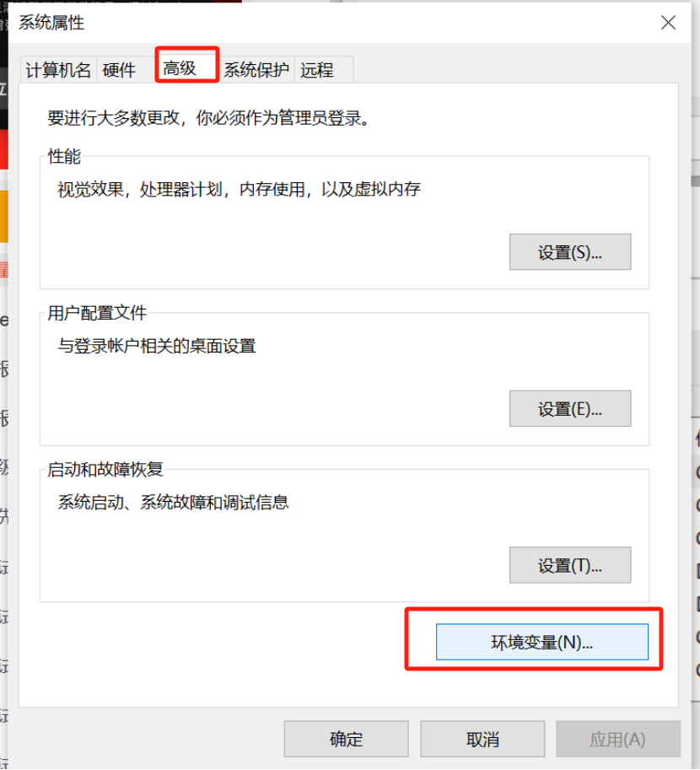Open startup and recovery 设置(T) button
The height and width of the screenshot is (770, 700).
(570, 565)
